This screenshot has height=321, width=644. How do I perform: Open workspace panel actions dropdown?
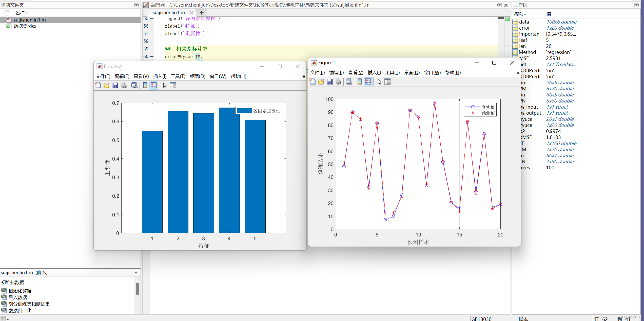point(636,5)
